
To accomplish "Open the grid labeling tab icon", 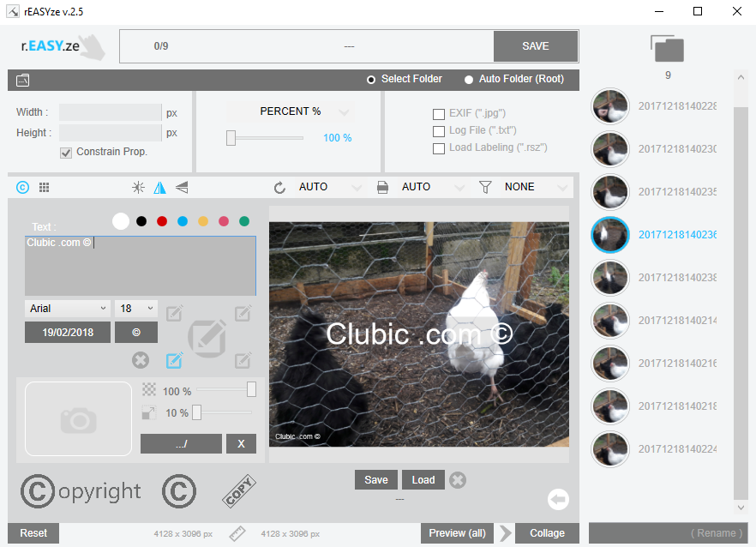I will [x=44, y=187].
